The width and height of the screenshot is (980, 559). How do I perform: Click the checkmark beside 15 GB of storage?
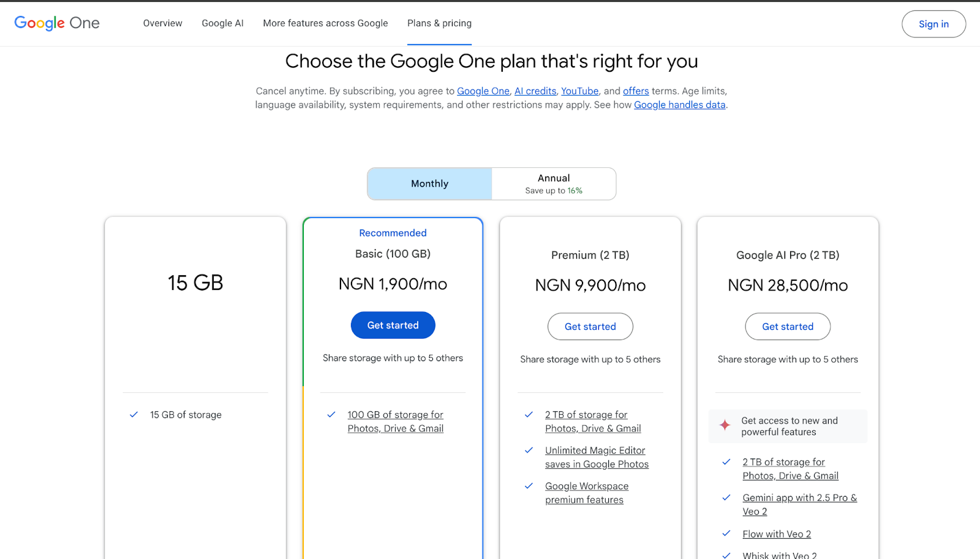point(134,414)
